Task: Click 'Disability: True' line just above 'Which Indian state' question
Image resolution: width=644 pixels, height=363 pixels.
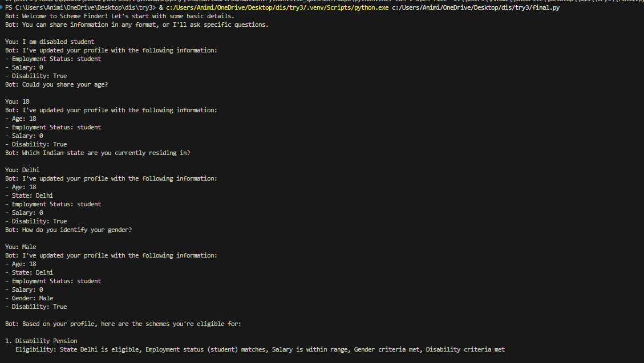Action: (x=36, y=144)
